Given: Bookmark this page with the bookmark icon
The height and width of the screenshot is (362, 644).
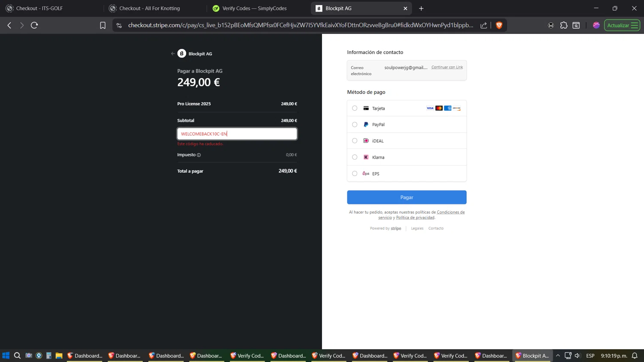Looking at the screenshot, I should pyautogui.click(x=103, y=25).
